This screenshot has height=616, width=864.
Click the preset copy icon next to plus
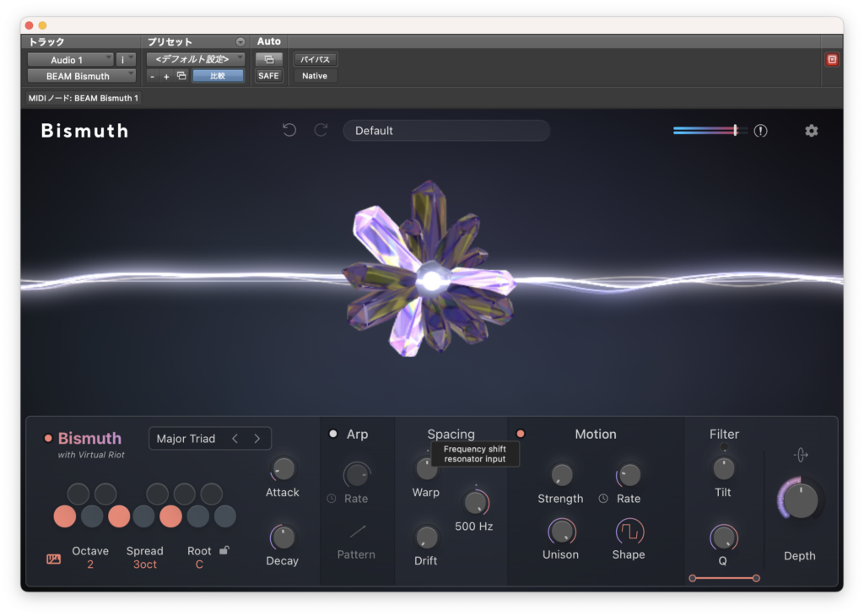click(181, 76)
